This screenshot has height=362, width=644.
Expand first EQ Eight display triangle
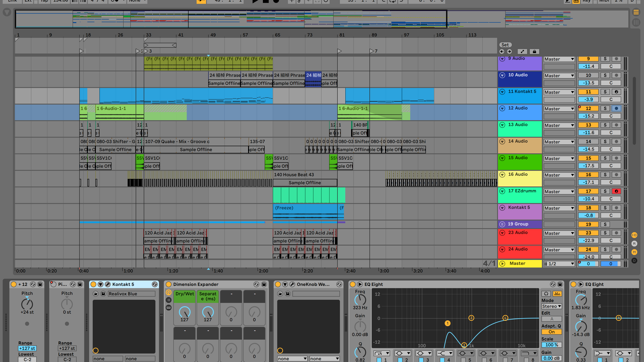(360, 284)
